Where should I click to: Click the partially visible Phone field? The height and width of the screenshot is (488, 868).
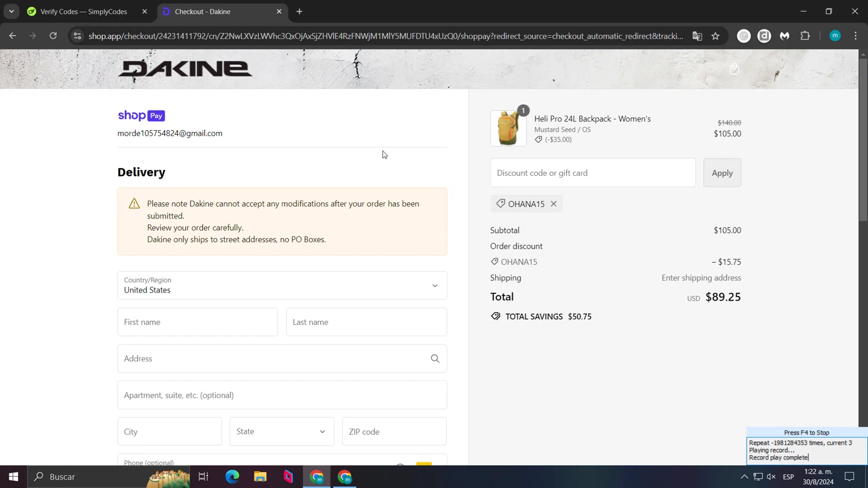[282, 460]
